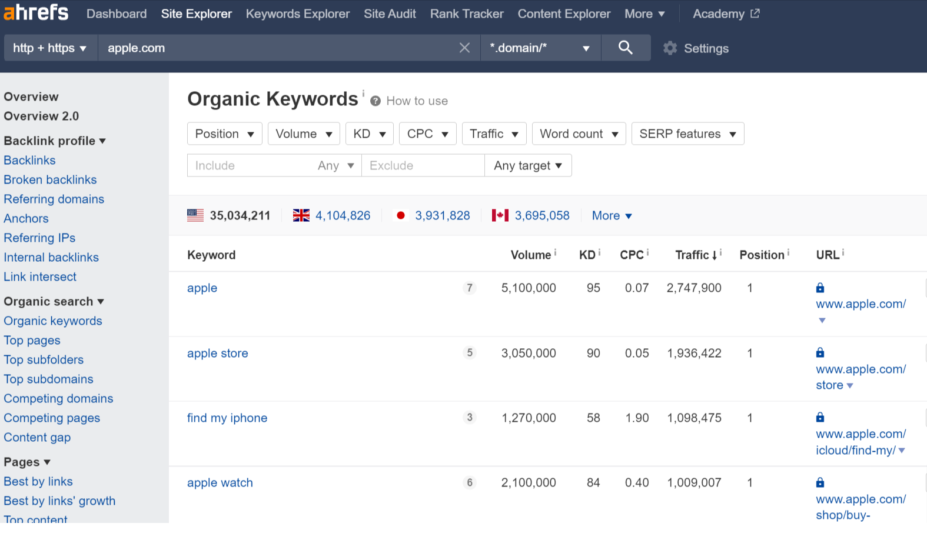Open the CPC filter dropdown
Viewport: 927px width, 560px height.
click(x=427, y=134)
